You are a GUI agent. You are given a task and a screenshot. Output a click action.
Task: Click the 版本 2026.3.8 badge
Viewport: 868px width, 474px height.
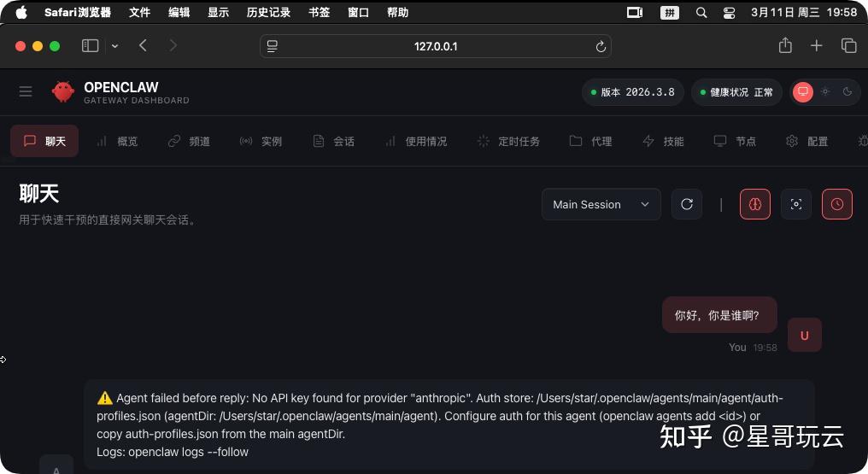click(x=633, y=92)
